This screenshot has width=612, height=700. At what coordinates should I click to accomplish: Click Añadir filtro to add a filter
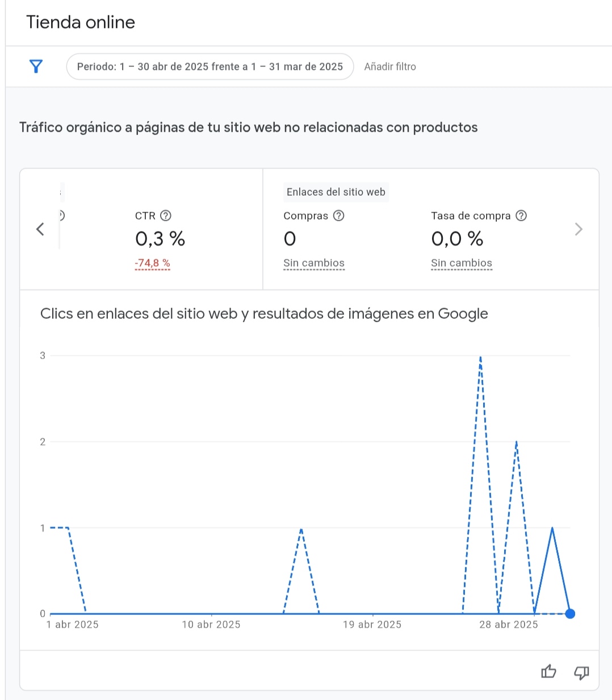[x=390, y=66]
